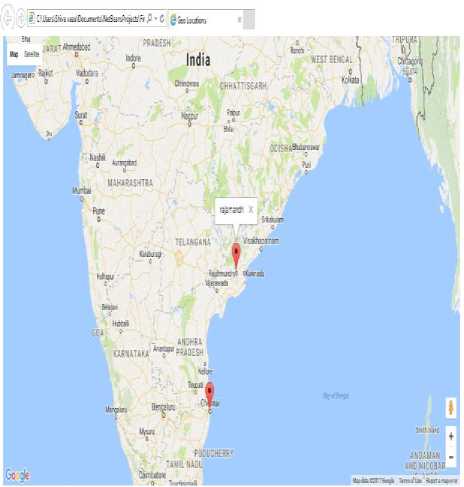
Task: Click Report a map error link
Action: [442, 481]
